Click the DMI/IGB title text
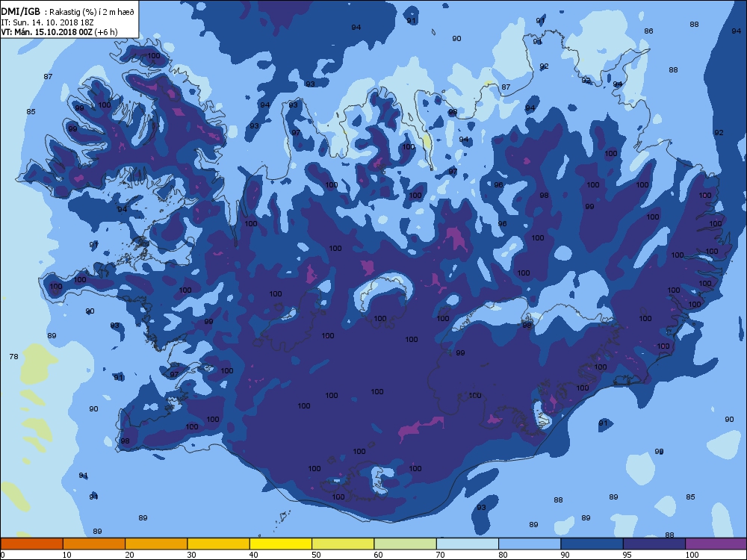The height and width of the screenshot is (560, 747). 20,12
